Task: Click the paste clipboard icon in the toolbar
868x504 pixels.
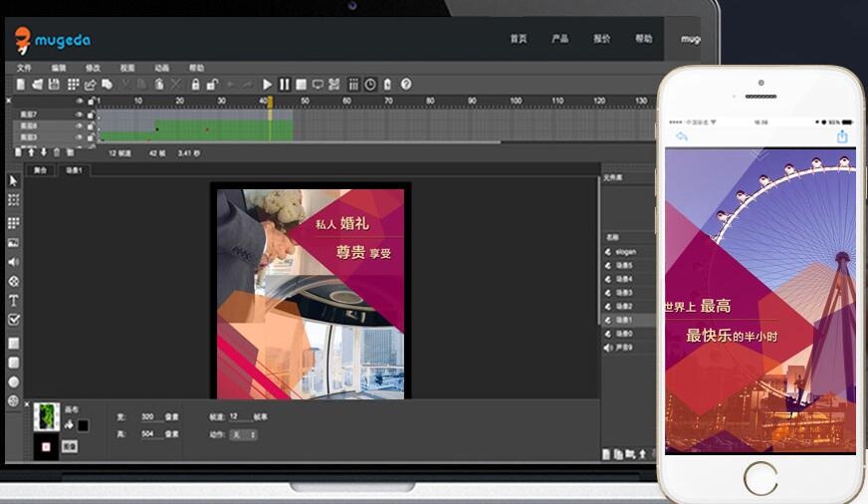Action: point(159,85)
